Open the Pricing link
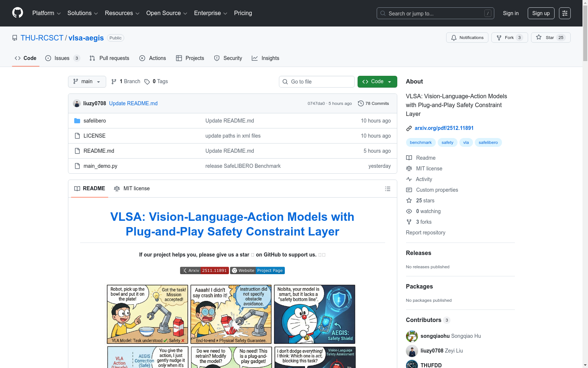Image resolution: width=588 pixels, height=368 pixels. pyautogui.click(x=243, y=13)
